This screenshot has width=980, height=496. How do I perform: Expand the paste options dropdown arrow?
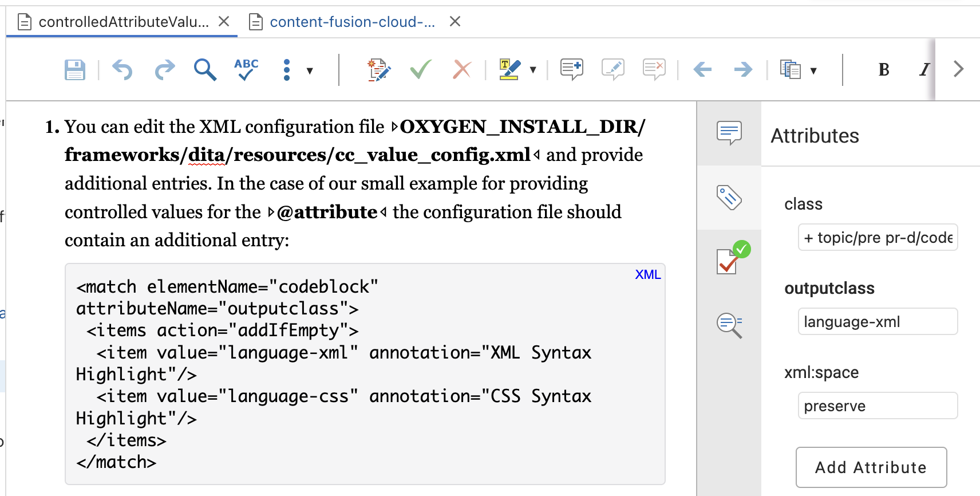813,71
